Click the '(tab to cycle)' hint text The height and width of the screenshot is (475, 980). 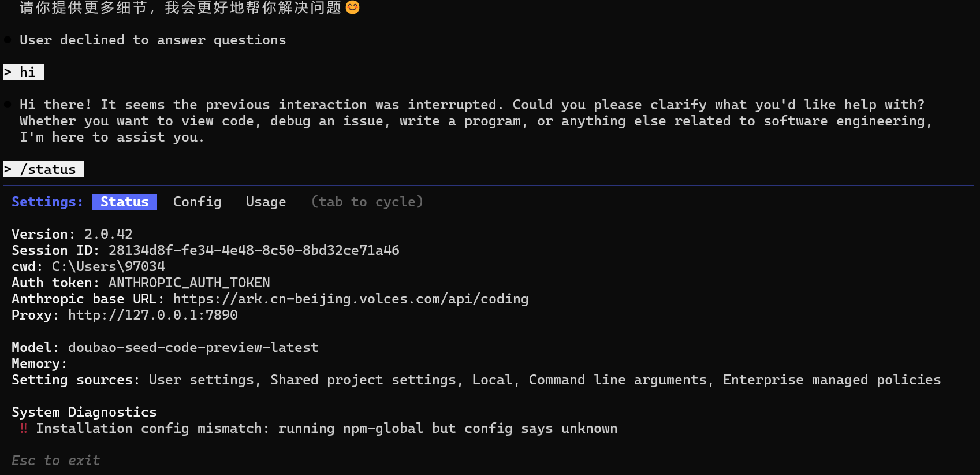click(366, 202)
